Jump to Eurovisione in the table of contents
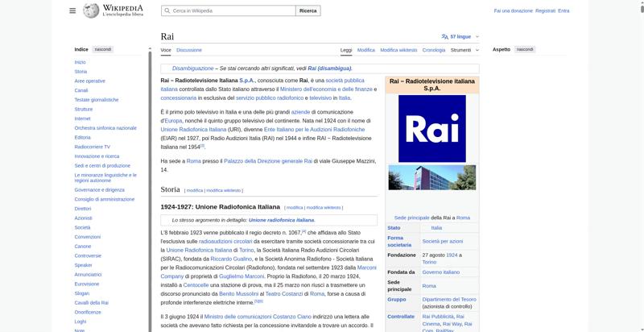 point(87,284)
